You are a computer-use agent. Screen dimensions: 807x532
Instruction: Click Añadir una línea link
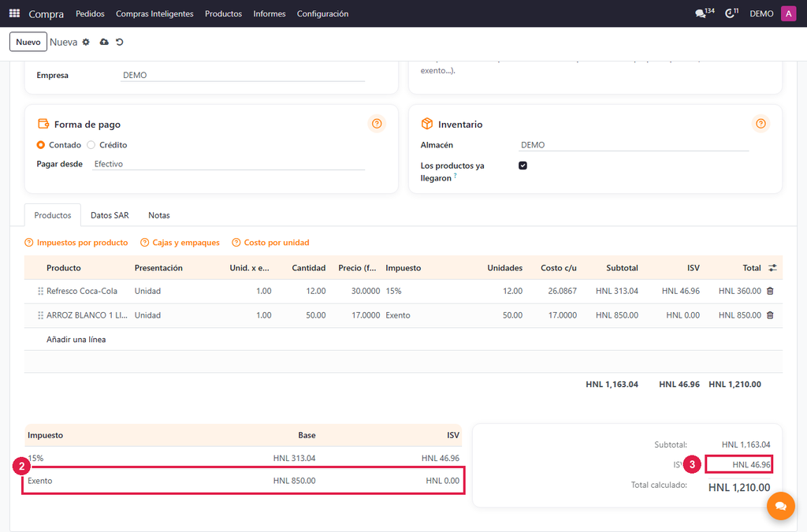pos(76,340)
